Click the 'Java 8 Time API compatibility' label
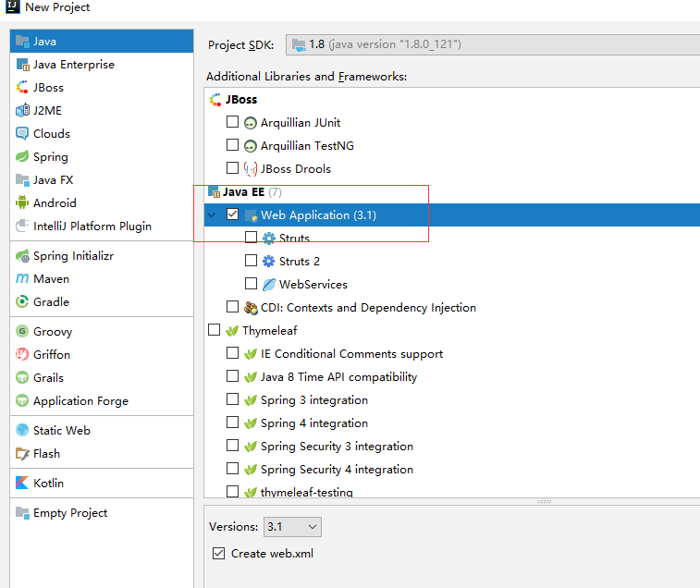 pos(338,377)
